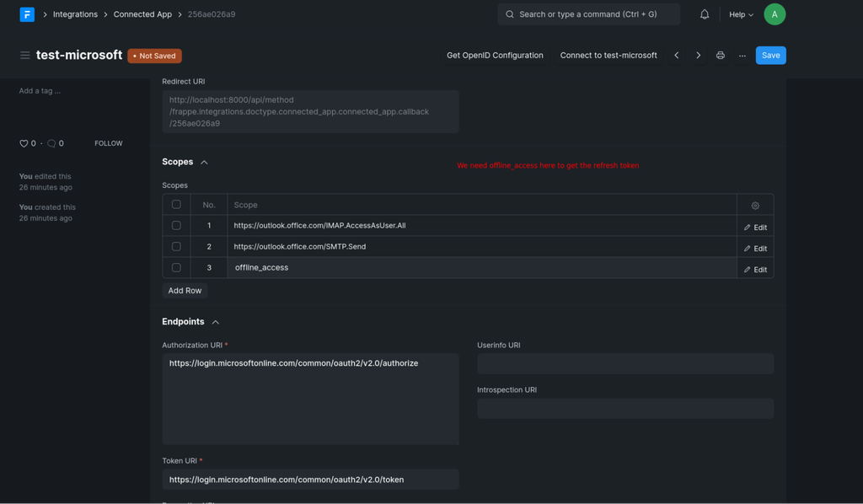863x504 pixels.
Task: Click the print icon
Action: pyautogui.click(x=720, y=55)
